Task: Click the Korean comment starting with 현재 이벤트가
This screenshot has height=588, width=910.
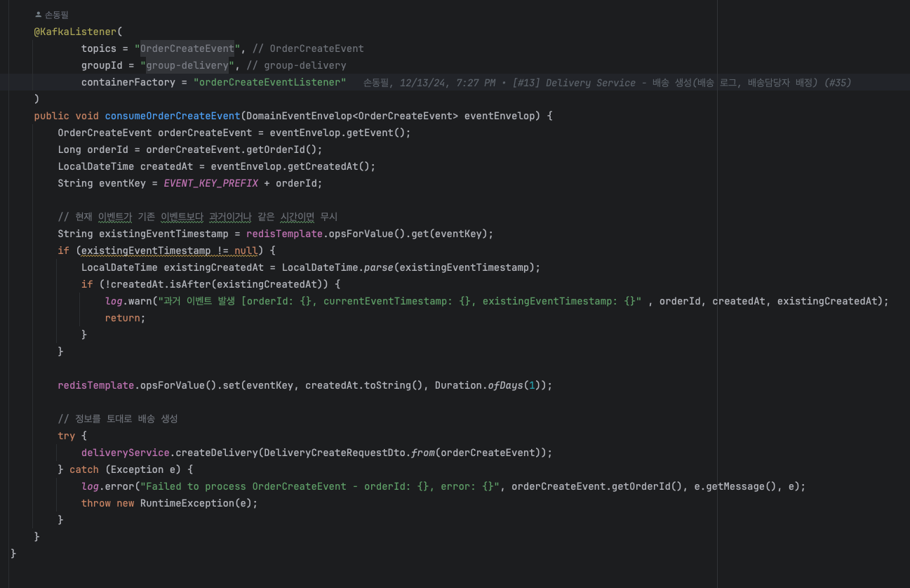Action: pos(198,217)
